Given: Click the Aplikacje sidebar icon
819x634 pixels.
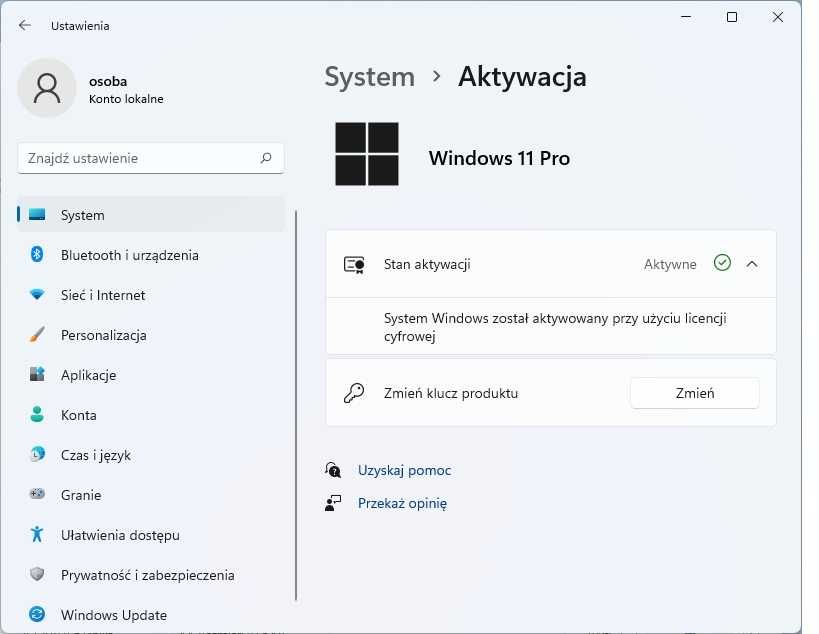Looking at the screenshot, I should click(37, 375).
